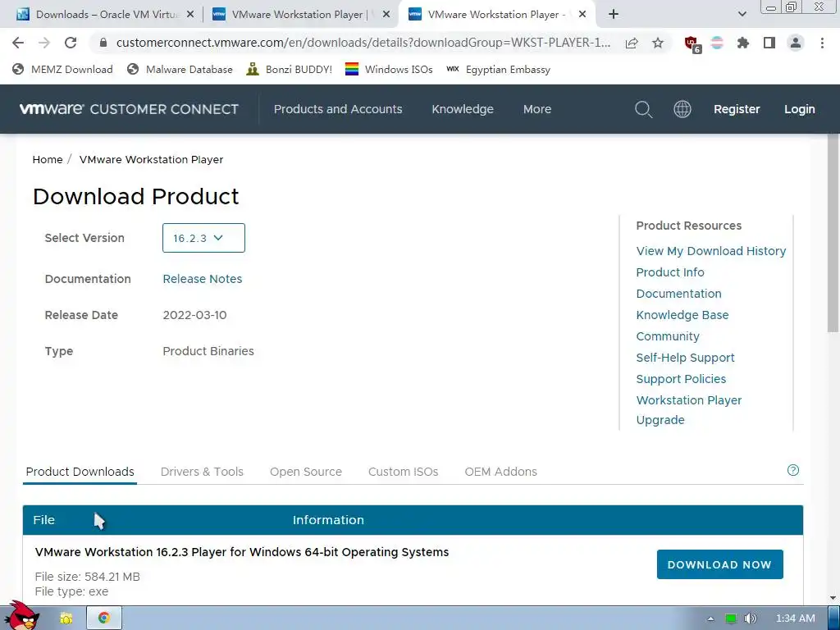Open the Self-Help Support link
This screenshot has width=840, height=630.
(685, 358)
